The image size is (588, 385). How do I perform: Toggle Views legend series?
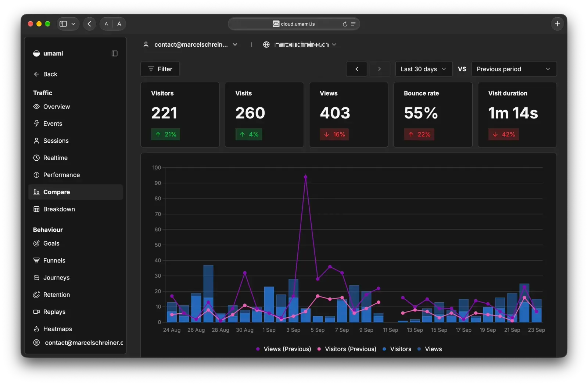pyautogui.click(x=430, y=349)
